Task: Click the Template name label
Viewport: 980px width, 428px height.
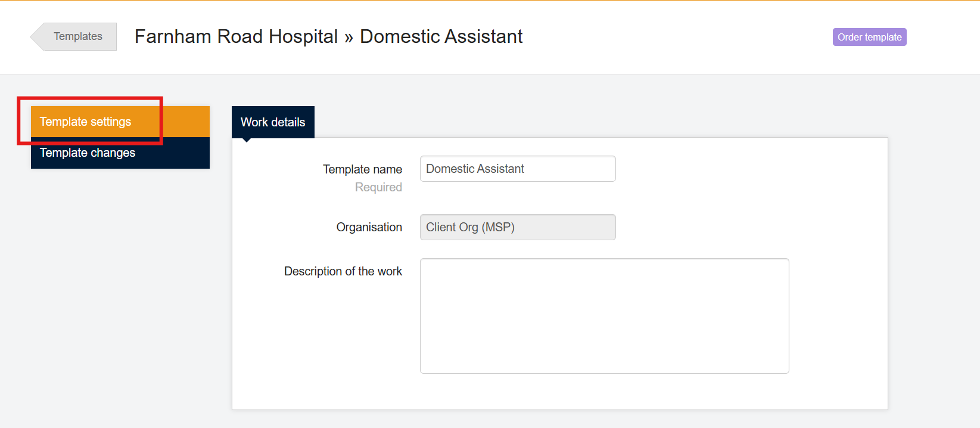Action: [x=362, y=169]
